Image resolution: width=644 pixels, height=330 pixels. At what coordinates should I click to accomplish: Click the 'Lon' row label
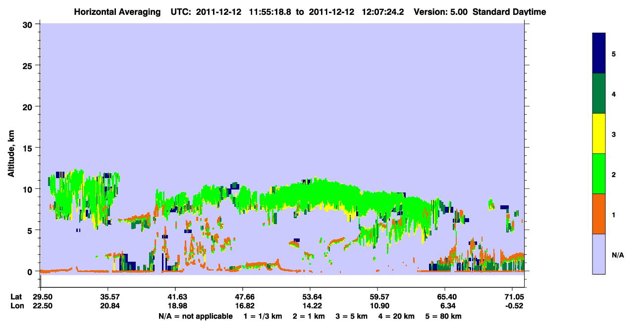[x=16, y=306]
